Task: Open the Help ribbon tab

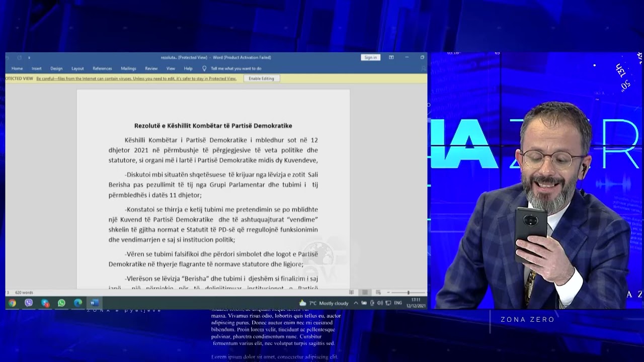Action: coord(188,68)
